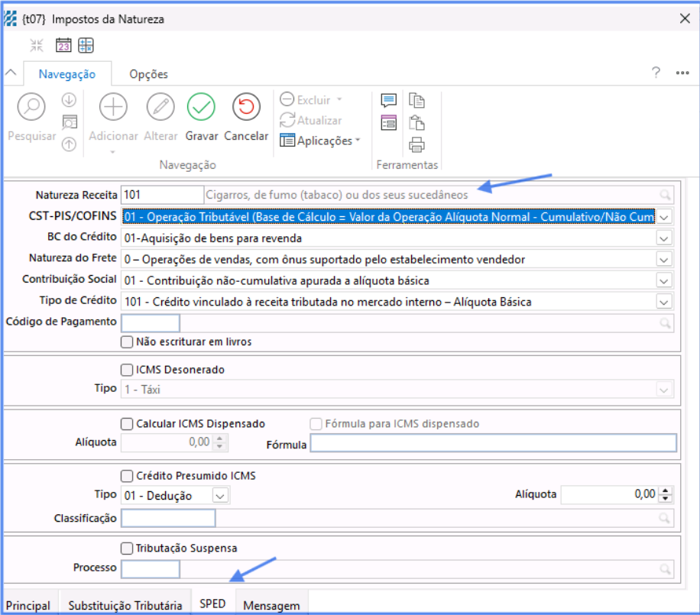This screenshot has height=615, width=700.
Task: Open the Natureza do Frete dropdown
Action: click(x=664, y=260)
